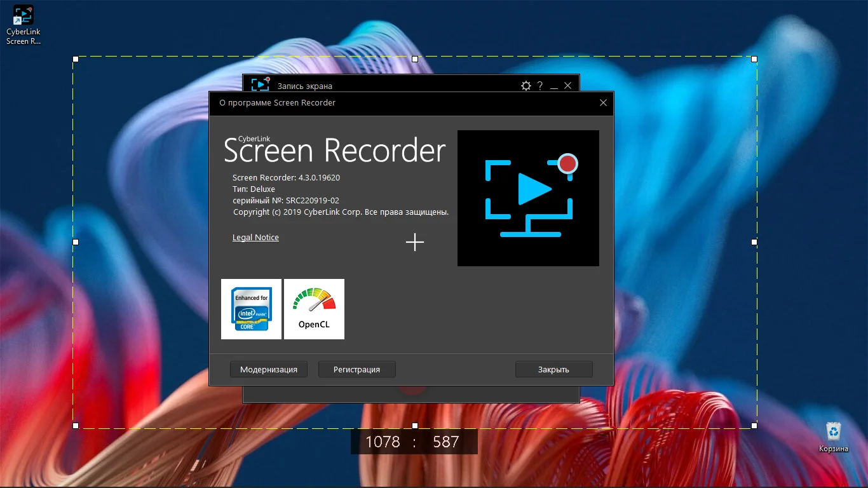
Task: Close the О программе Screen Recorder dialog
Action: [603, 102]
